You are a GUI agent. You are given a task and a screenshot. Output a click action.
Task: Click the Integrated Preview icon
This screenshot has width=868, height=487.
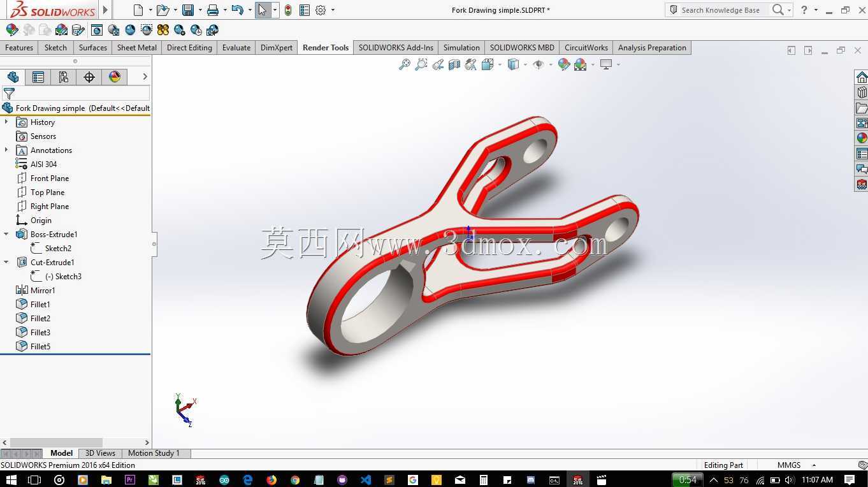pos(97,30)
